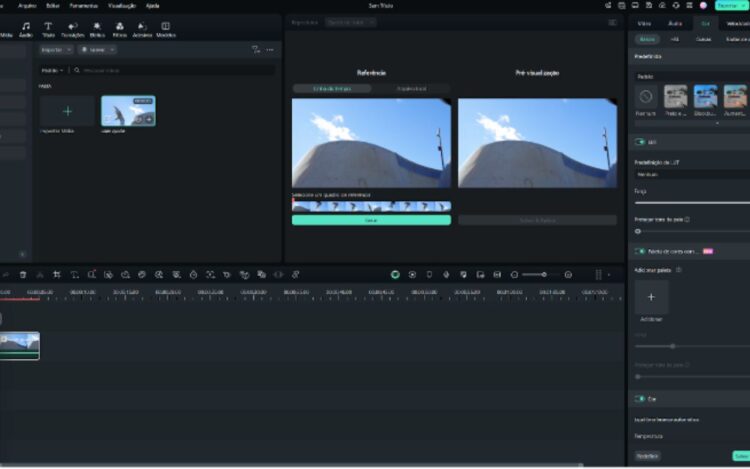The width and height of the screenshot is (750, 469).
Task: Click the trash delete icon in timeline toolbar
Action: [x=23, y=274]
